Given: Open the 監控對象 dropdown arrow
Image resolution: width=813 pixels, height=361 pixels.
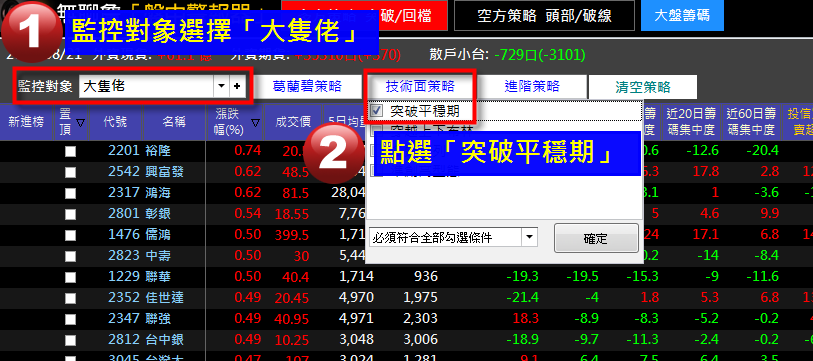Looking at the screenshot, I should coord(221,87).
